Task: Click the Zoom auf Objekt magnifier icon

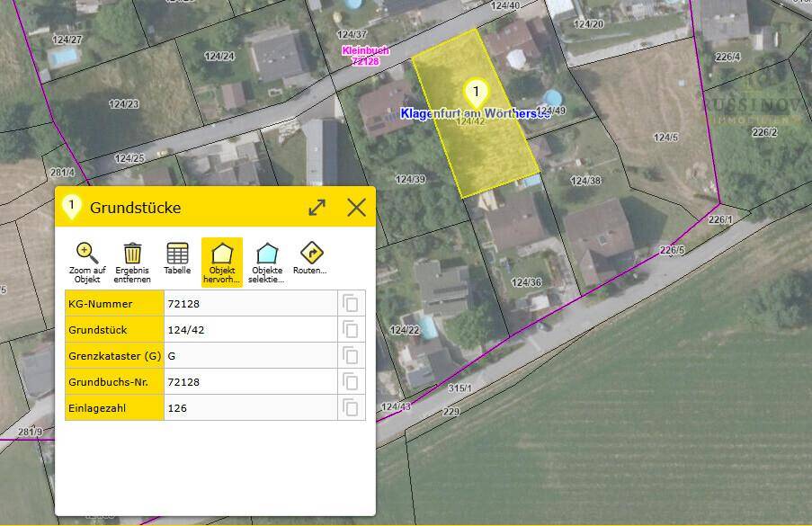Action: (x=87, y=254)
